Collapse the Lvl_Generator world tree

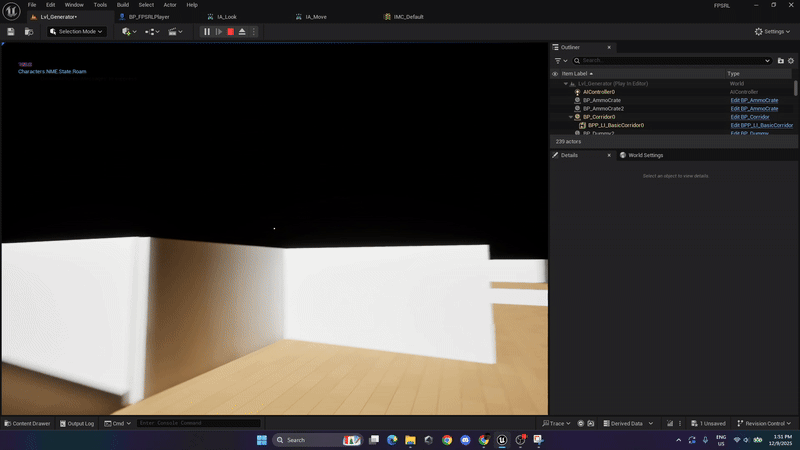566,84
